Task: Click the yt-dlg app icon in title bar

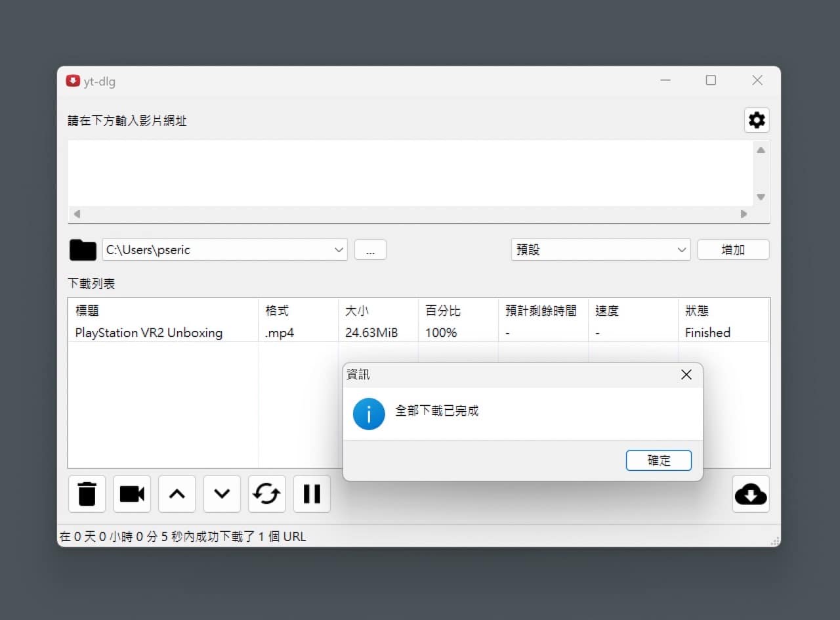Action: (73, 81)
